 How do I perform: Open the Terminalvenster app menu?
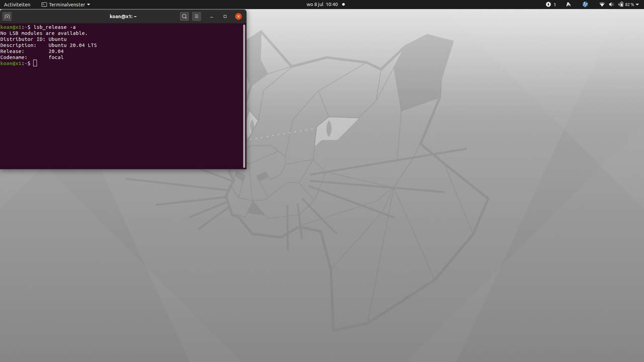[x=66, y=5]
